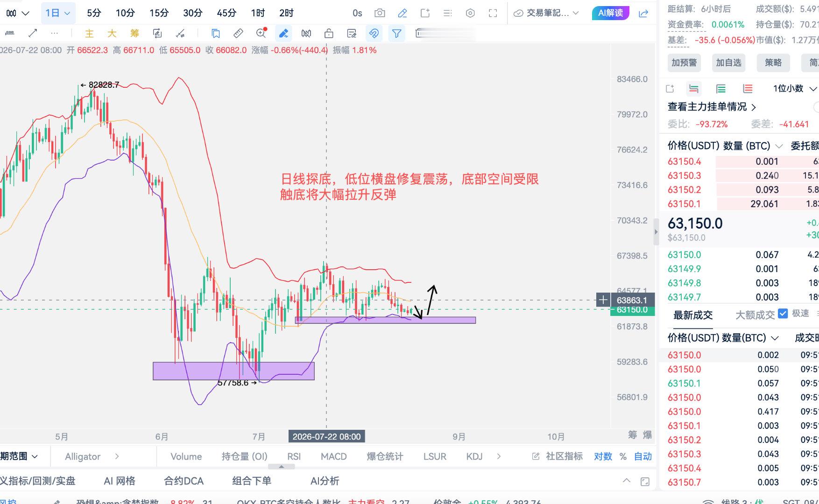The width and height of the screenshot is (819, 504).
Task: Click the bookmark copy icon
Action: tap(215, 33)
